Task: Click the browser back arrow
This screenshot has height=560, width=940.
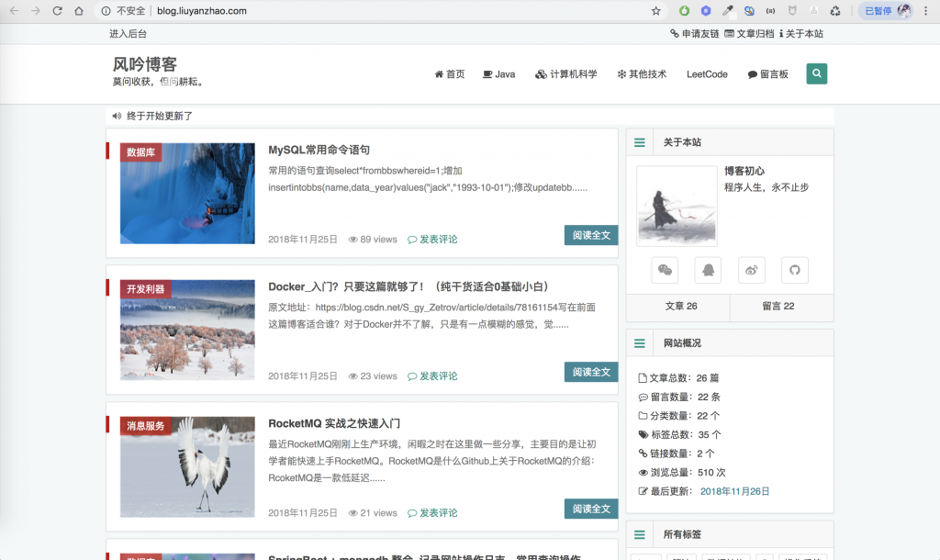Action: coord(15,11)
